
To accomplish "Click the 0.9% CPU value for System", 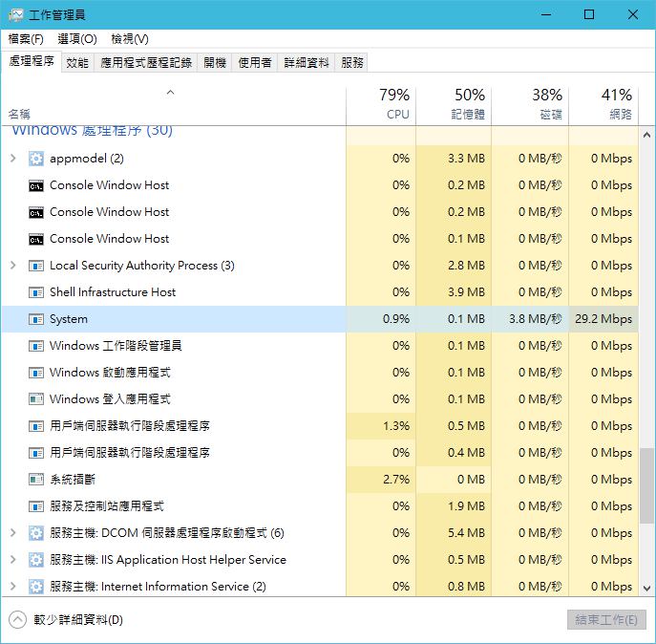I will coord(396,319).
